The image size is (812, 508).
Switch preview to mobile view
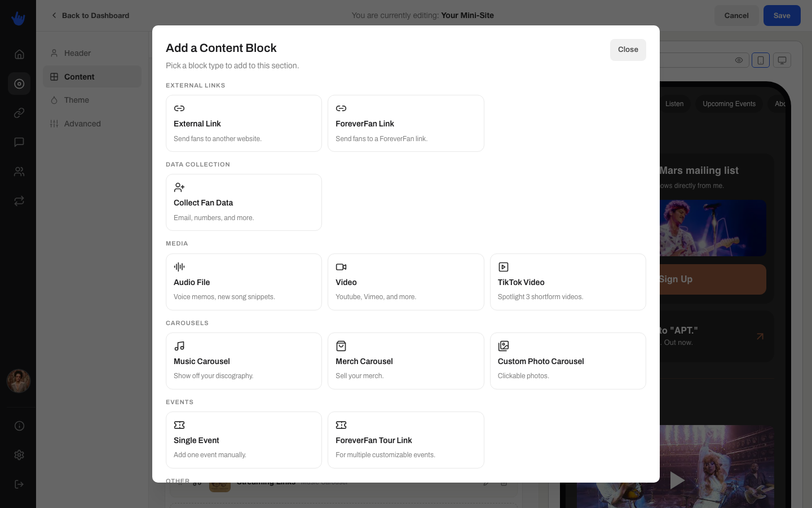pyautogui.click(x=761, y=60)
